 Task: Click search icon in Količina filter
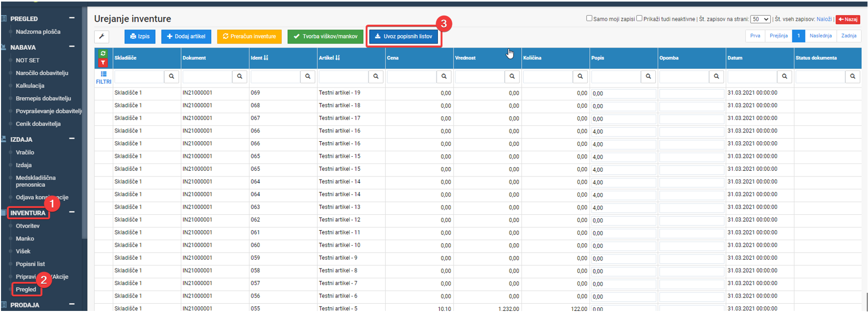(581, 77)
